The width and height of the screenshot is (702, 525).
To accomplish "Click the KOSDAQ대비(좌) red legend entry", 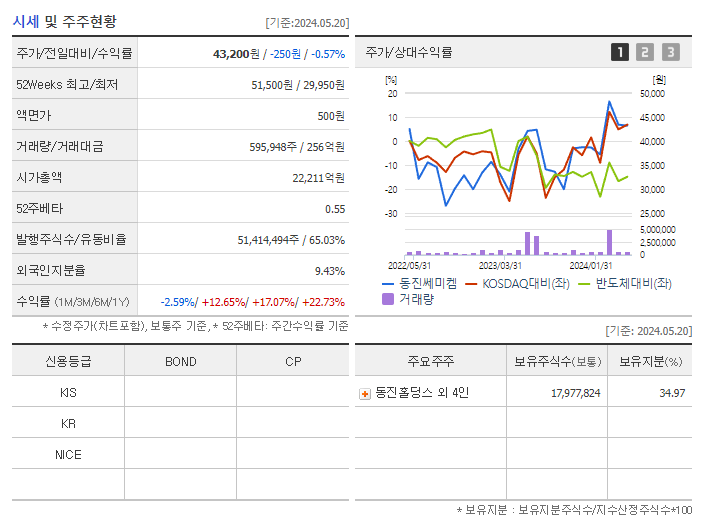I will click(x=518, y=283).
